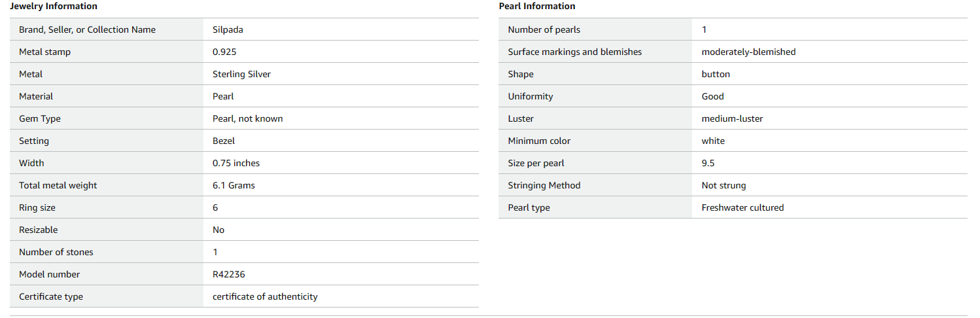Click the certificate of authenticity value

point(265,296)
